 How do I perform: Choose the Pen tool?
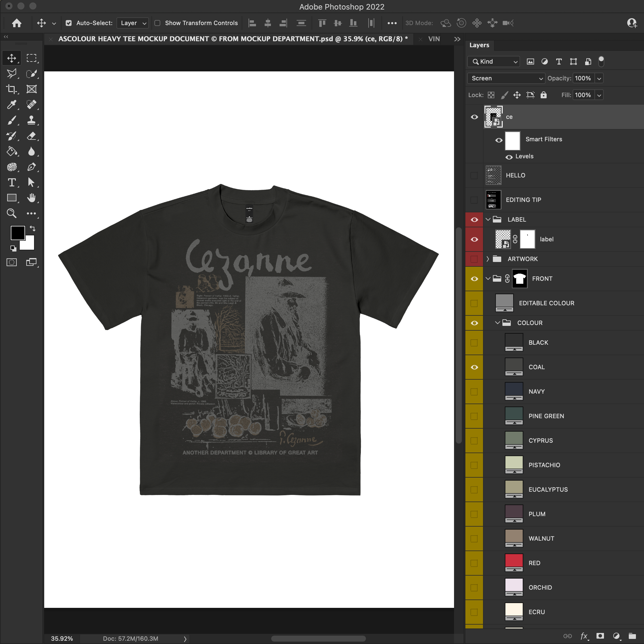point(31,167)
